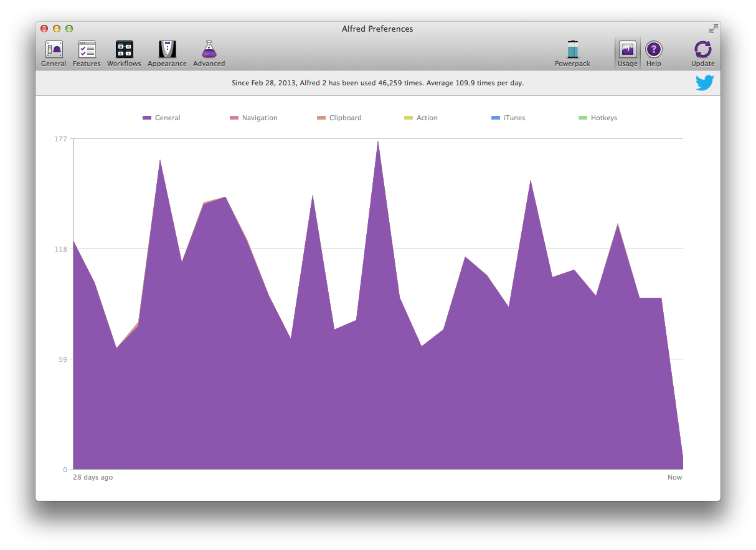Click the '28 days ago' axis label
Screen dimensions: 756x550
(x=93, y=477)
